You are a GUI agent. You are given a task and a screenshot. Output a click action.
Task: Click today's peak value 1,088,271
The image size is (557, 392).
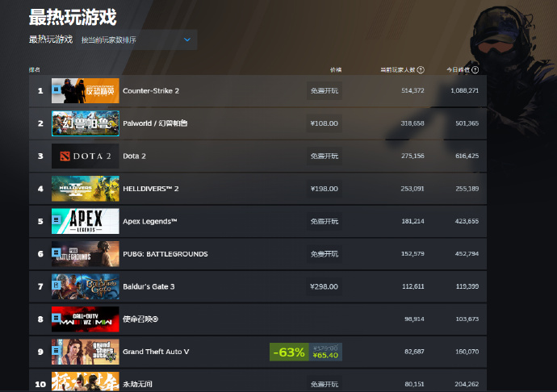point(465,90)
